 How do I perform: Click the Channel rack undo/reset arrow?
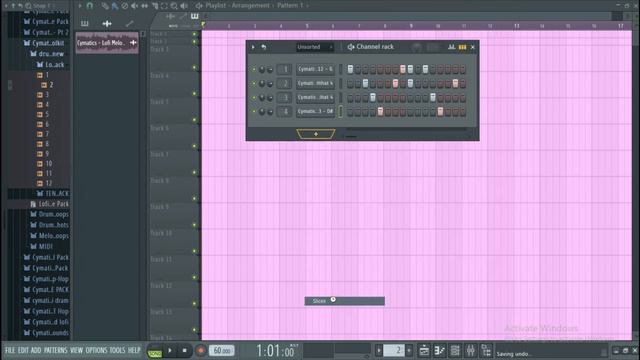(x=264, y=47)
